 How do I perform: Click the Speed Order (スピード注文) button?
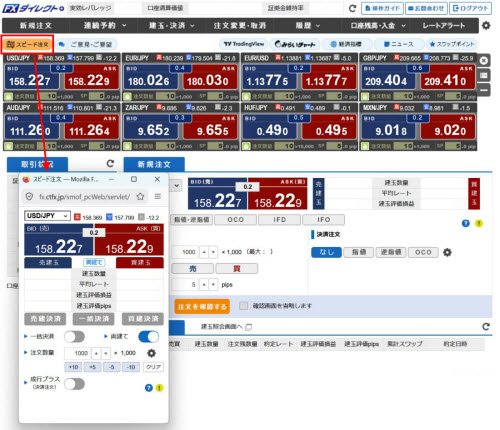[28, 44]
